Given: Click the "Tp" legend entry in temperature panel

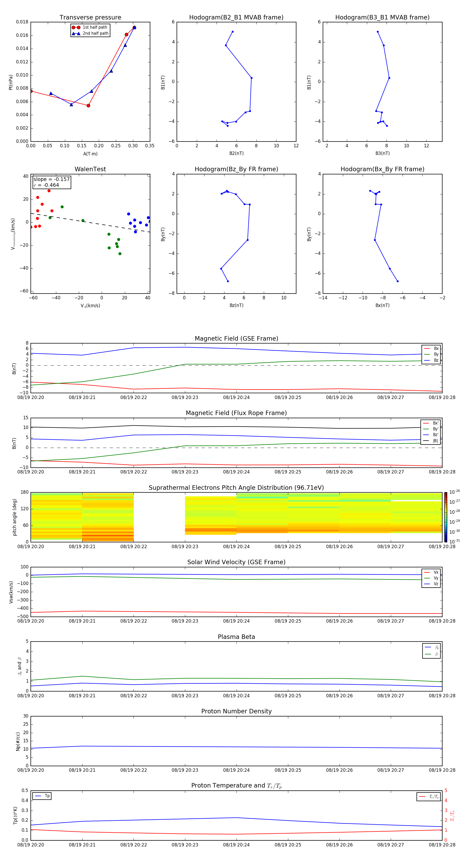Looking at the screenshot, I should (42, 796).
